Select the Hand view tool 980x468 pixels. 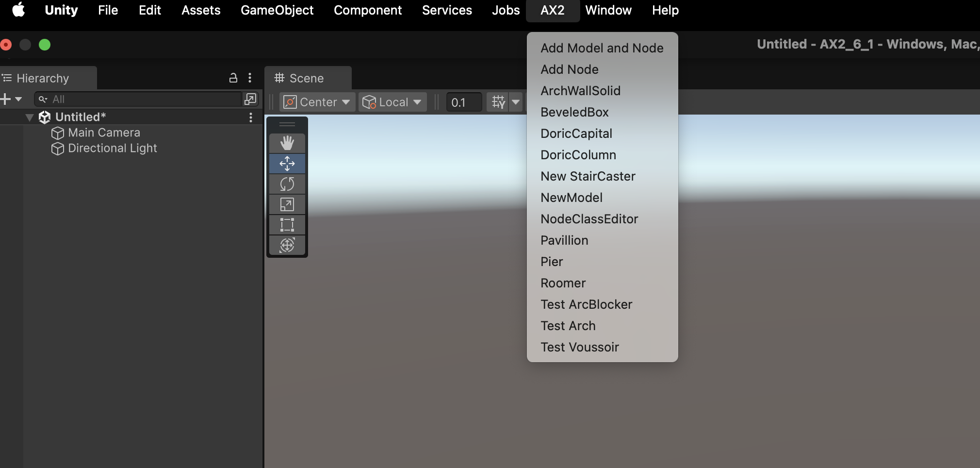pyautogui.click(x=287, y=143)
